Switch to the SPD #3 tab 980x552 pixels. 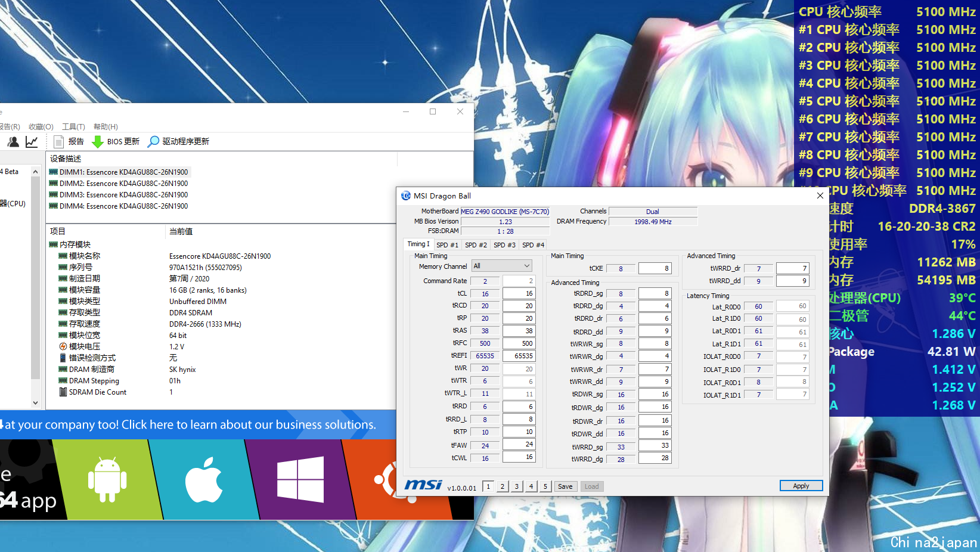pyautogui.click(x=504, y=245)
